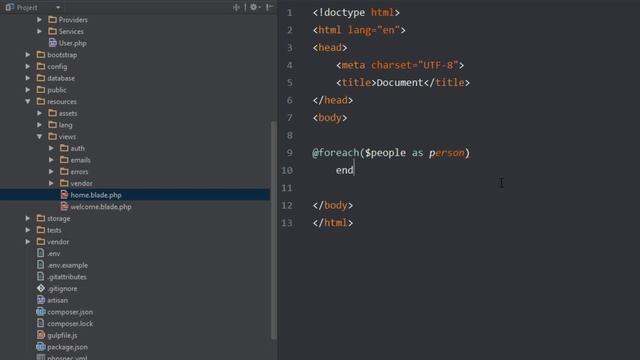Expand the errors folder arrow
This screenshot has width=640, height=360.
[x=51, y=172]
